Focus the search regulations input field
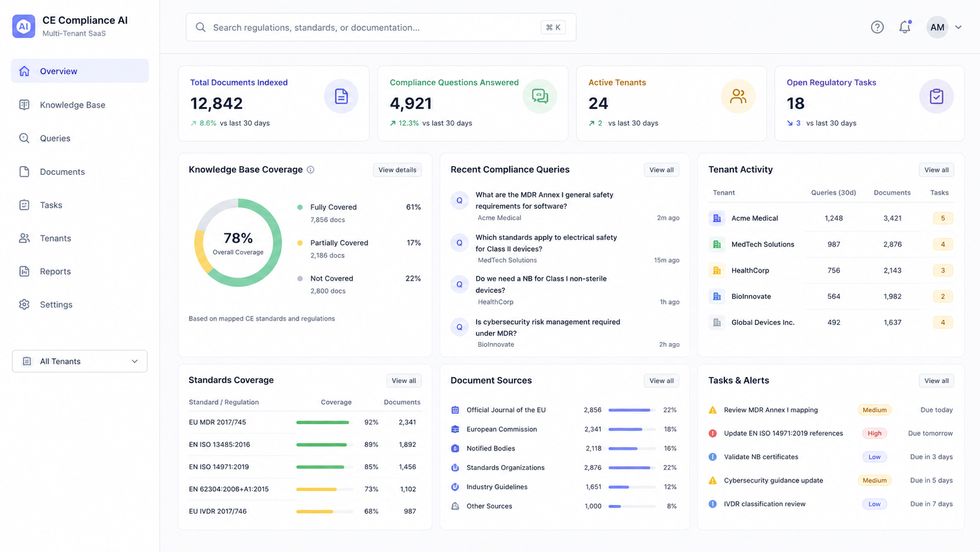Image resolution: width=980 pixels, height=552 pixels. [381, 27]
